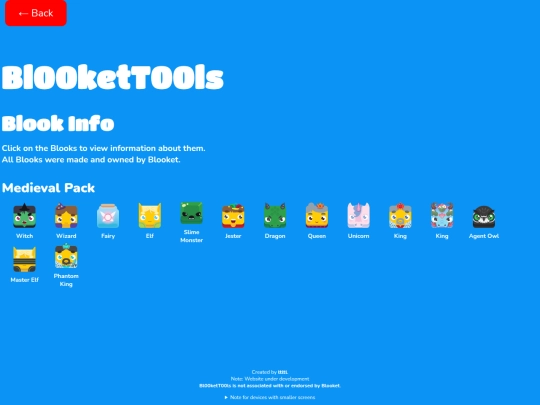Image resolution: width=540 pixels, height=405 pixels.
Task: Select the Wizard blook
Action: click(66, 216)
